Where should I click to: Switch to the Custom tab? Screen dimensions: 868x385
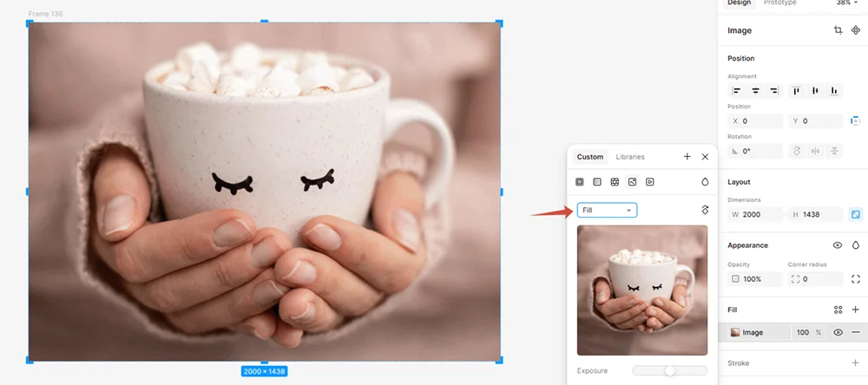point(590,157)
